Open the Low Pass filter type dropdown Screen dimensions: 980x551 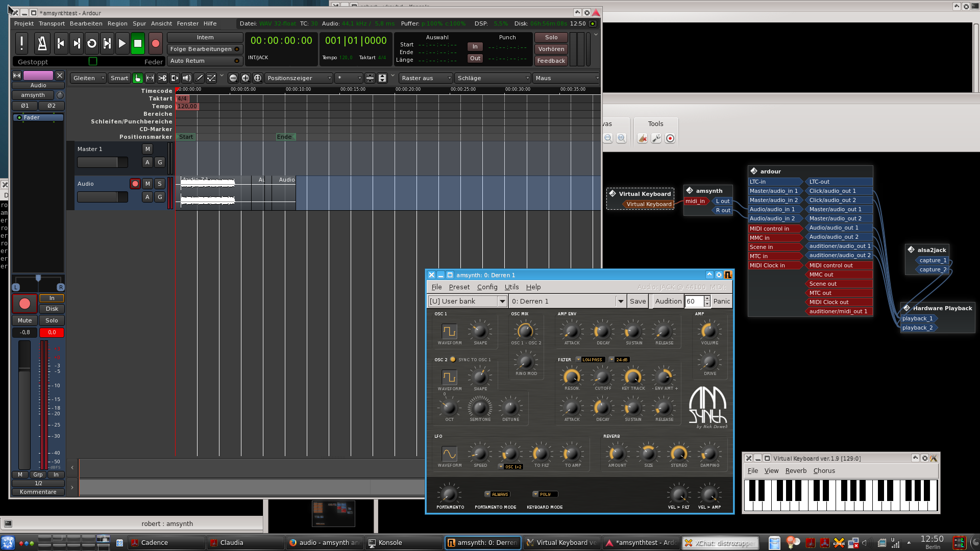pos(590,360)
